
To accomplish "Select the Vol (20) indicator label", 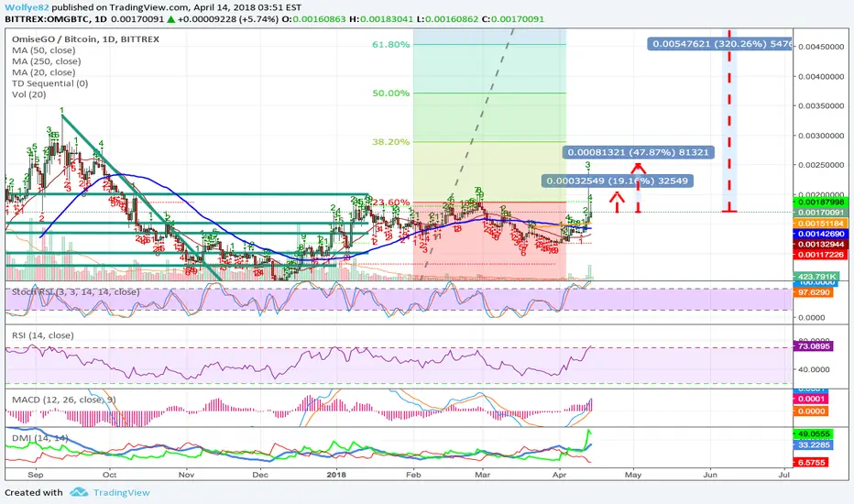I will [x=29, y=94].
